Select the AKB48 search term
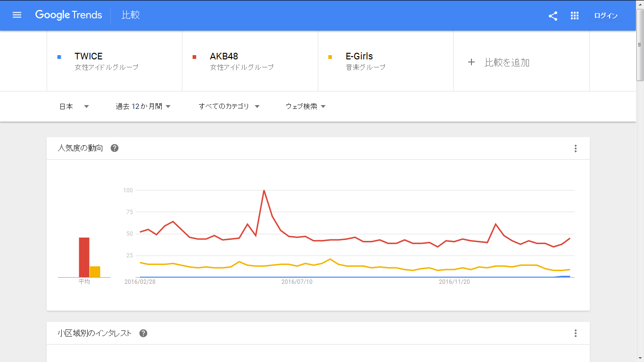Image resolution: width=644 pixels, height=362 pixels. point(224,57)
